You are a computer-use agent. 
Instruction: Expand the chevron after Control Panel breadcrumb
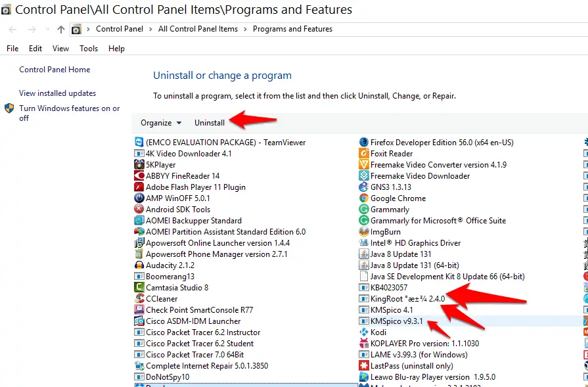point(150,30)
